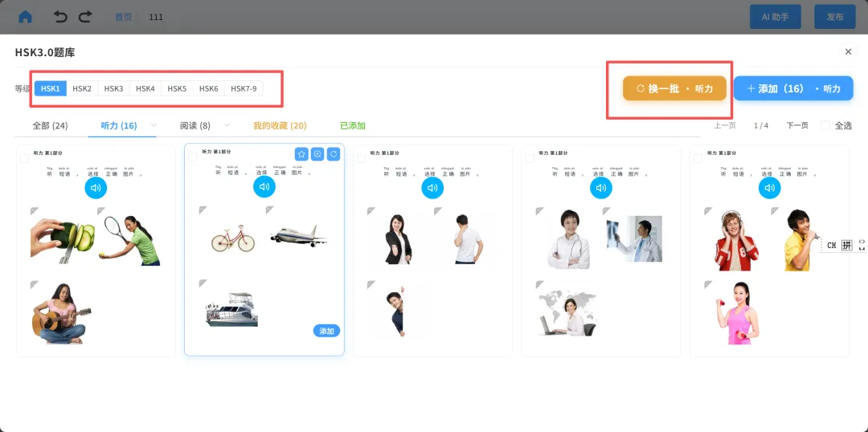Switch to the 听力 (16) tab
This screenshot has height=432, width=868.
point(118,125)
